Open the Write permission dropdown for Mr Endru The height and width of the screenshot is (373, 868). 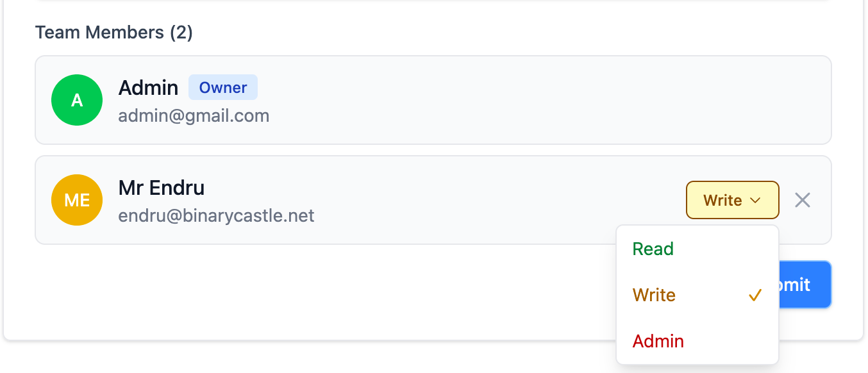[732, 200]
